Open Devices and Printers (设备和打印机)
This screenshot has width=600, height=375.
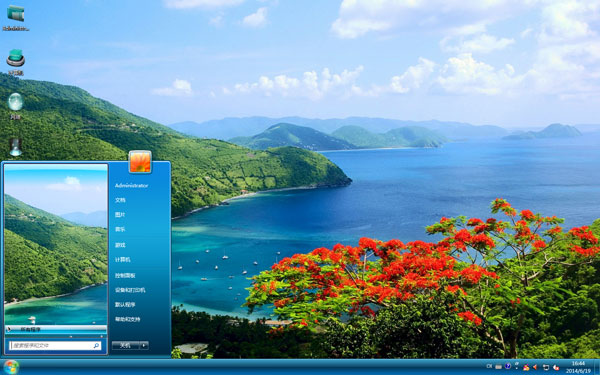[x=130, y=290]
